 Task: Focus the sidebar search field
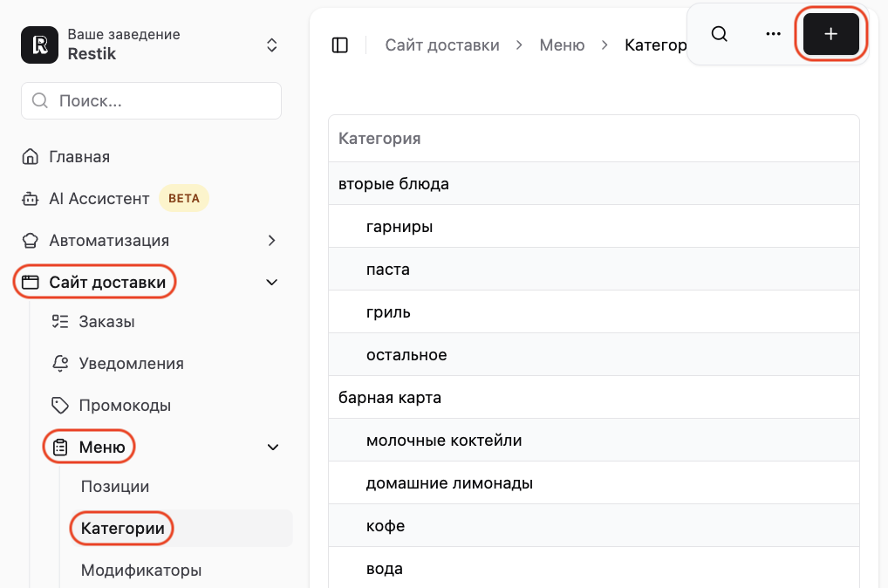click(x=151, y=101)
